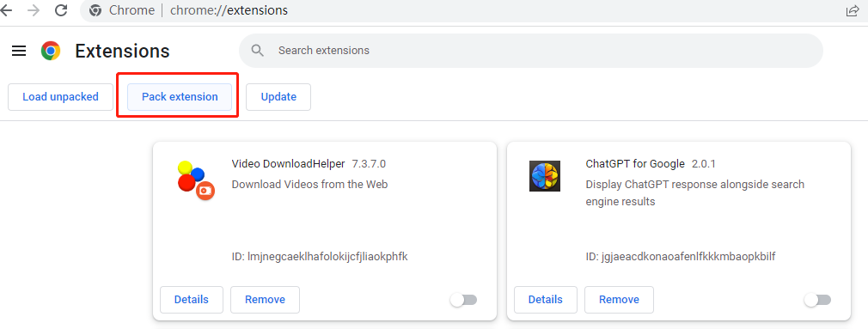
Task: Click 'Display ChatGPT response' description
Action: pos(695,193)
